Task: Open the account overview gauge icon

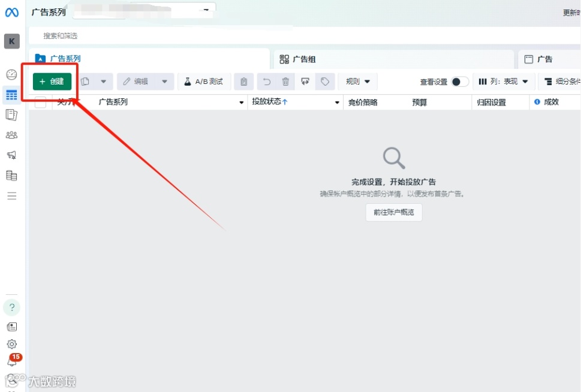Action: (x=11, y=75)
